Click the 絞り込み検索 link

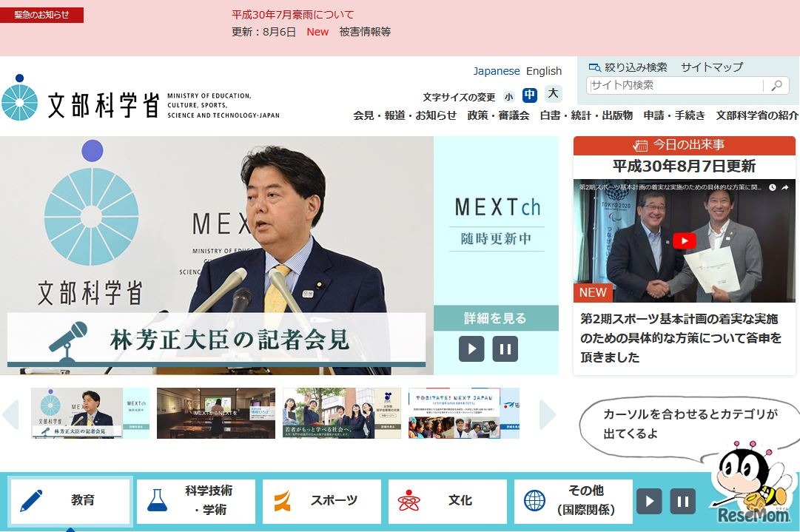pos(636,67)
